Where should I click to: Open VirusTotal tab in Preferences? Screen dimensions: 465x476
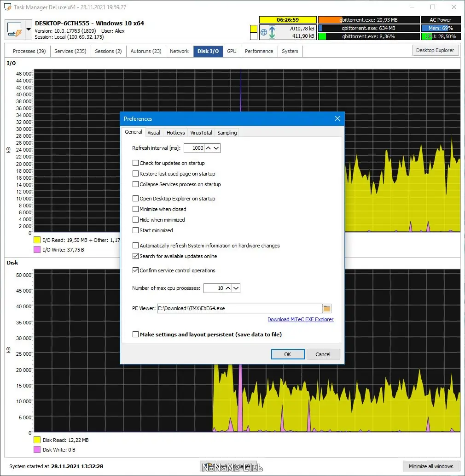point(201,133)
